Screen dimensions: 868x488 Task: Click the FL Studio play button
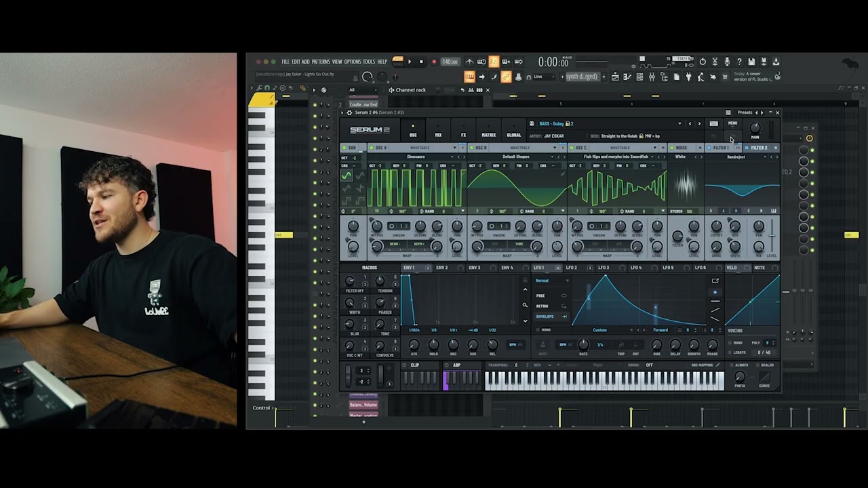pos(410,62)
